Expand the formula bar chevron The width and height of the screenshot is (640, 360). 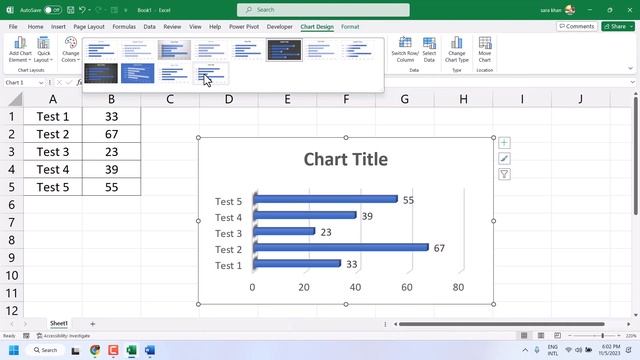632,82
